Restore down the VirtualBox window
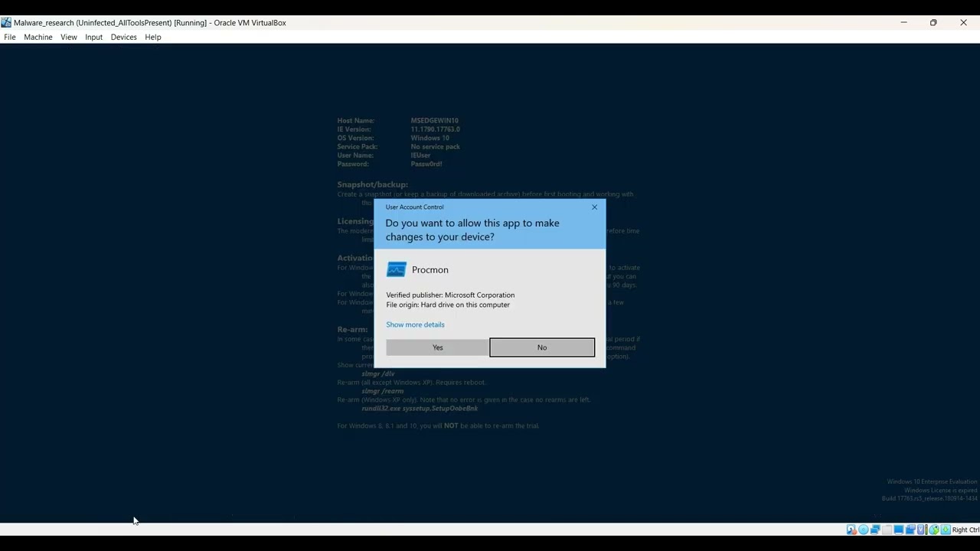 pos(933,22)
